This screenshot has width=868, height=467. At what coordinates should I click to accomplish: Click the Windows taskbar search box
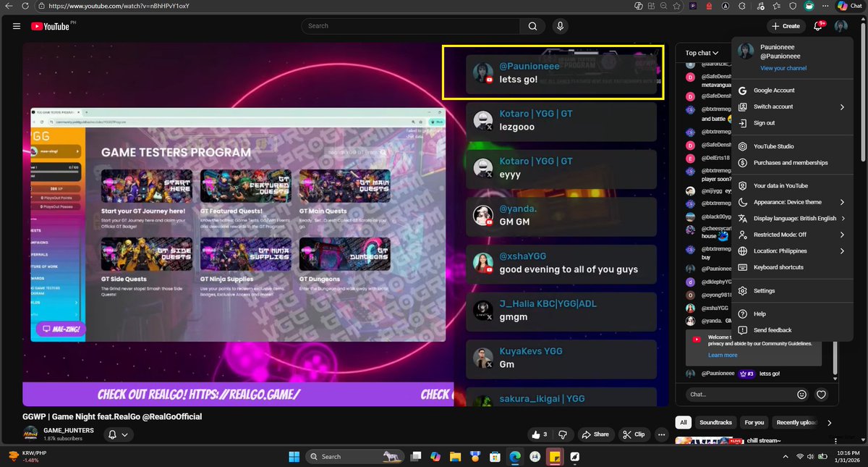354,457
